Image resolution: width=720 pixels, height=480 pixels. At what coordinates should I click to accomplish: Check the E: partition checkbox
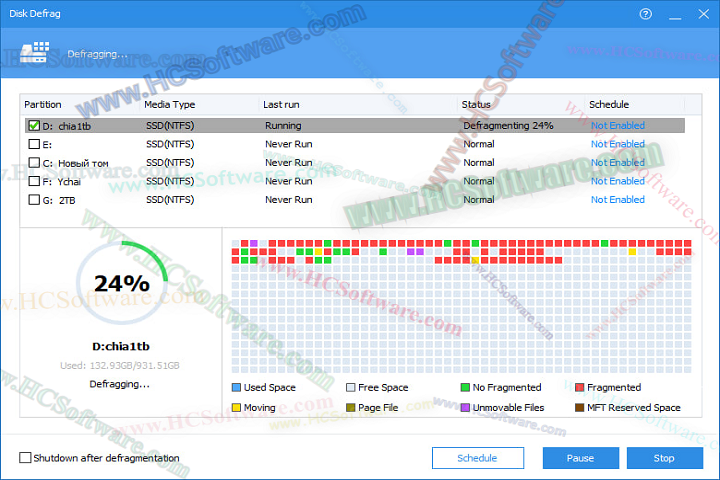click(x=34, y=144)
